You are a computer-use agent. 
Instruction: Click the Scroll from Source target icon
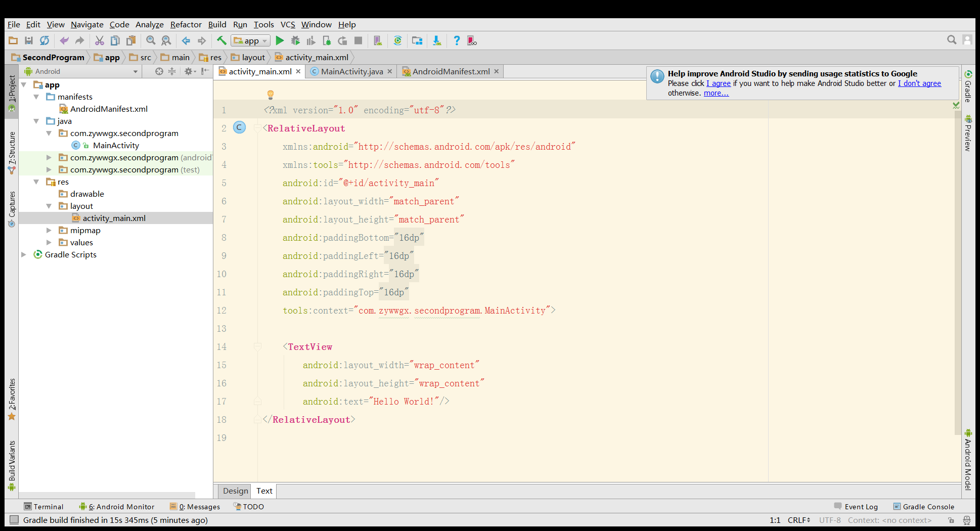pos(159,71)
